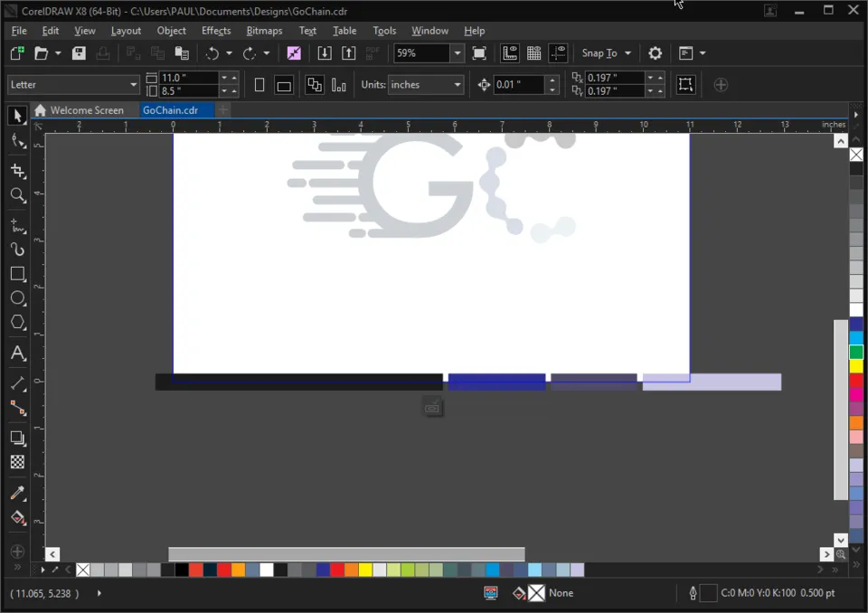Click the Export icon
868x613 pixels.
[x=348, y=53]
